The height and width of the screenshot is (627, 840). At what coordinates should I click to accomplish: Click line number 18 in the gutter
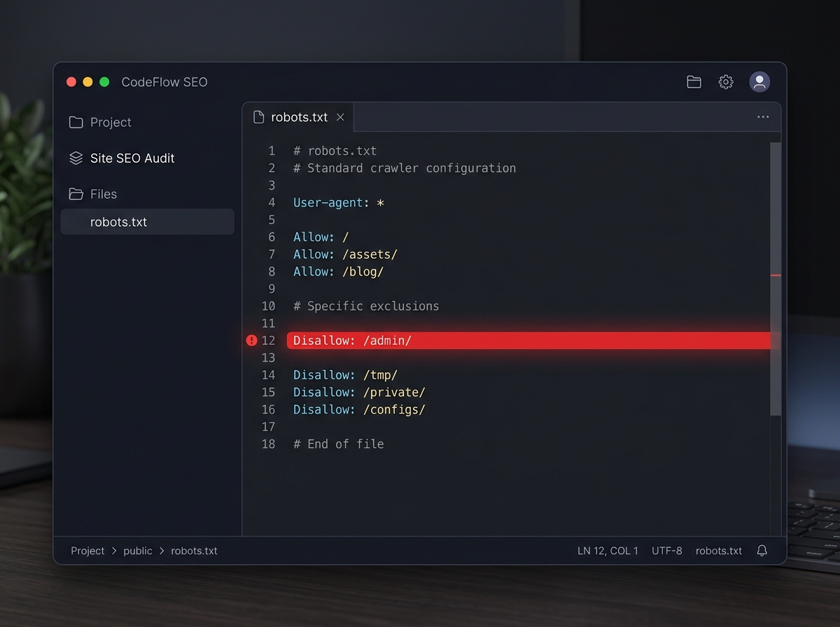268,444
